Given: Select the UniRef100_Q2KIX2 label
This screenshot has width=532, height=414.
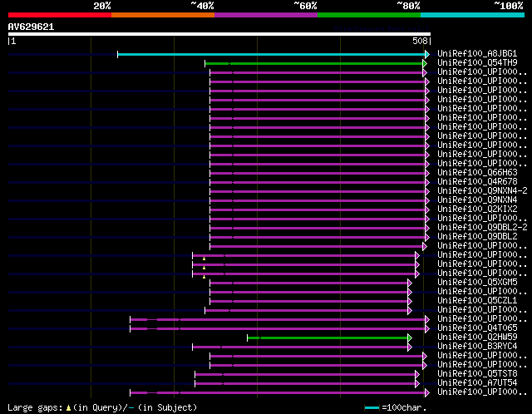Looking at the screenshot, I should pyautogui.click(x=477, y=209).
